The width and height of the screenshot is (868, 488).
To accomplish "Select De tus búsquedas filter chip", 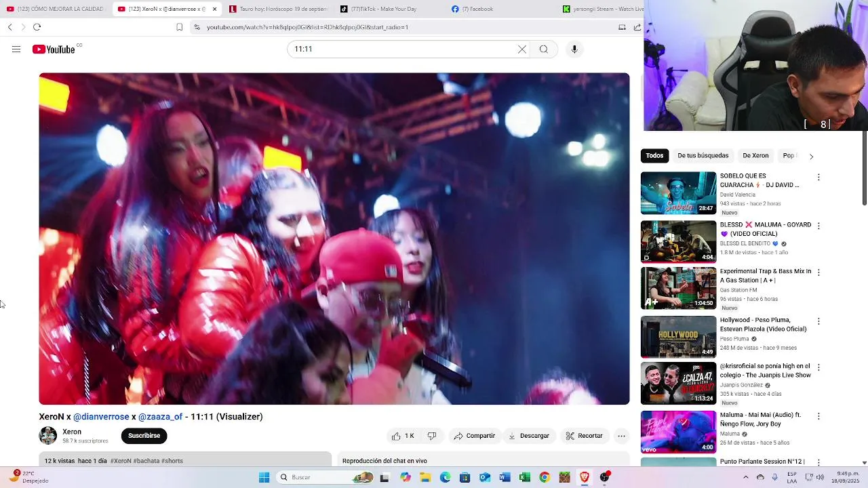I will click(703, 156).
